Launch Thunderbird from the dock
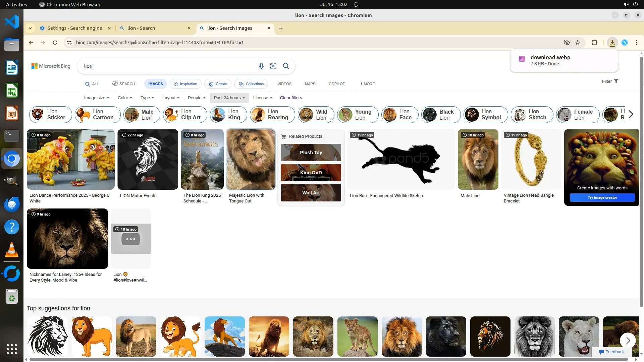Viewport: 644px width, 362px height. [x=12, y=204]
